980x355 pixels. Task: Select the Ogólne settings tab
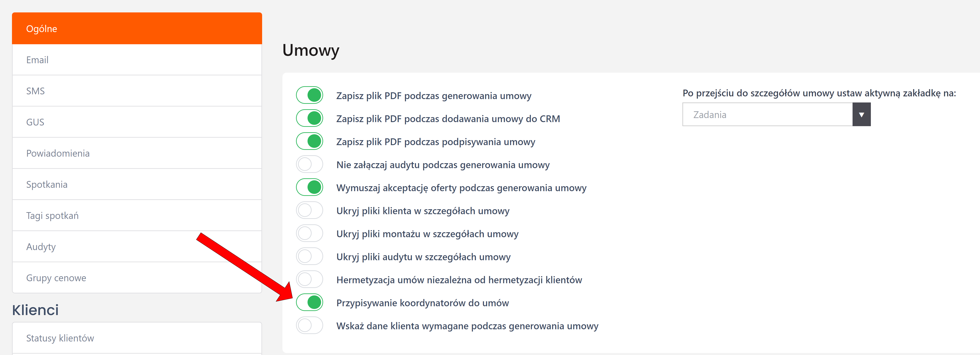(x=137, y=28)
